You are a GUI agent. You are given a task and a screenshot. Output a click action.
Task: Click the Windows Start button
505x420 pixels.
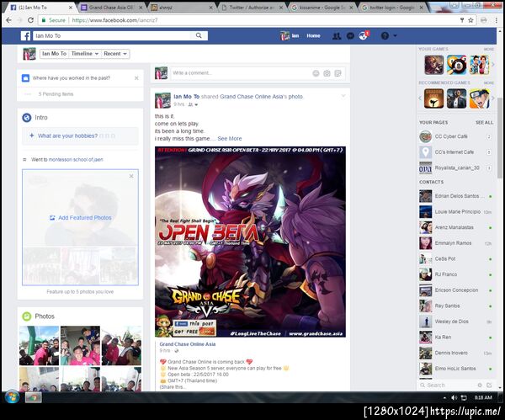[x=12, y=396]
